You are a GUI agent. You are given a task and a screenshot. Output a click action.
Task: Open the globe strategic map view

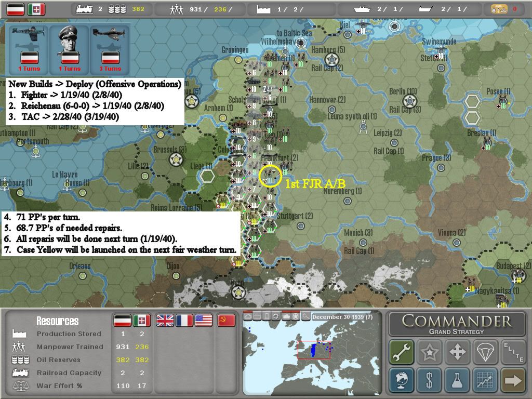click(402, 380)
